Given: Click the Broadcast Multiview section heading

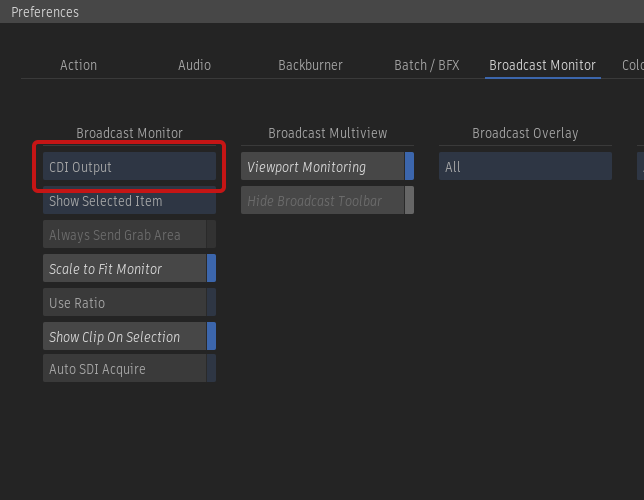Looking at the screenshot, I should coord(327,133).
